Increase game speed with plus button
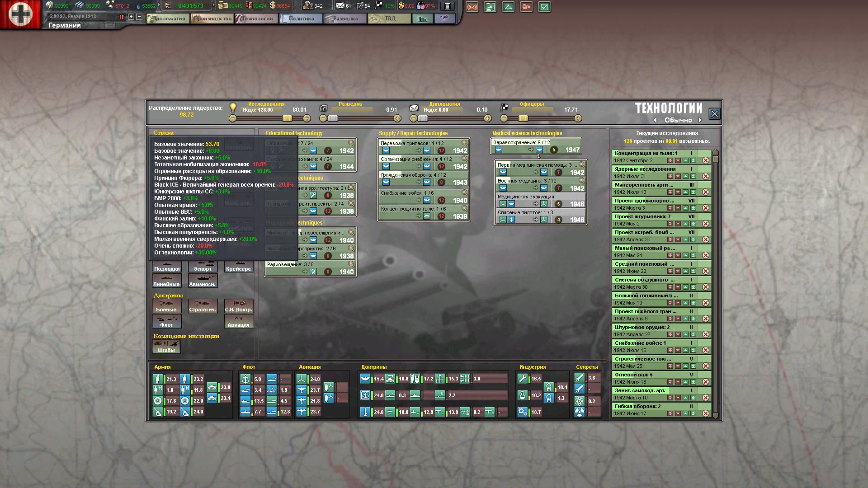The image size is (868, 488). point(131,17)
